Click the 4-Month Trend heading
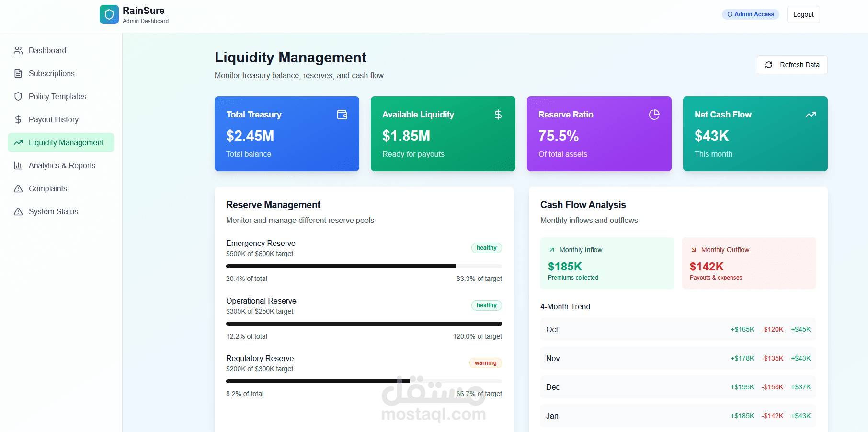Viewport: 868px width, 432px height. pos(565,306)
